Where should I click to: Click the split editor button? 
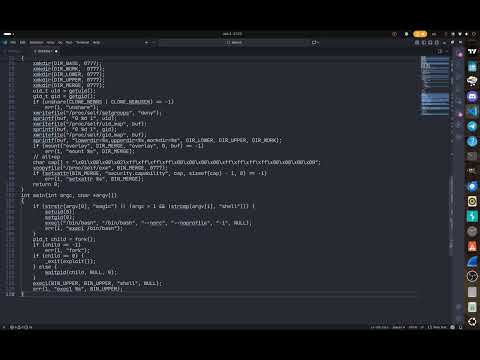440,51
